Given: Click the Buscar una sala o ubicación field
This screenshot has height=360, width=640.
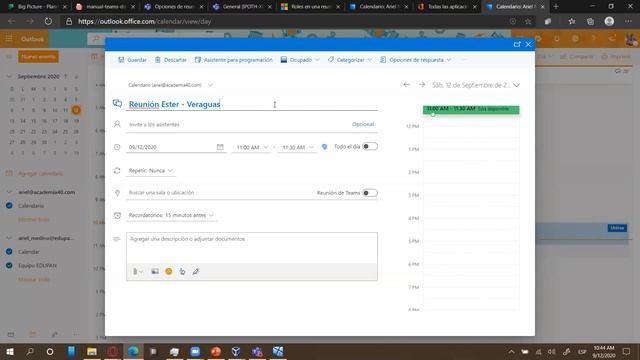Looking at the screenshot, I should pyautogui.click(x=220, y=193).
